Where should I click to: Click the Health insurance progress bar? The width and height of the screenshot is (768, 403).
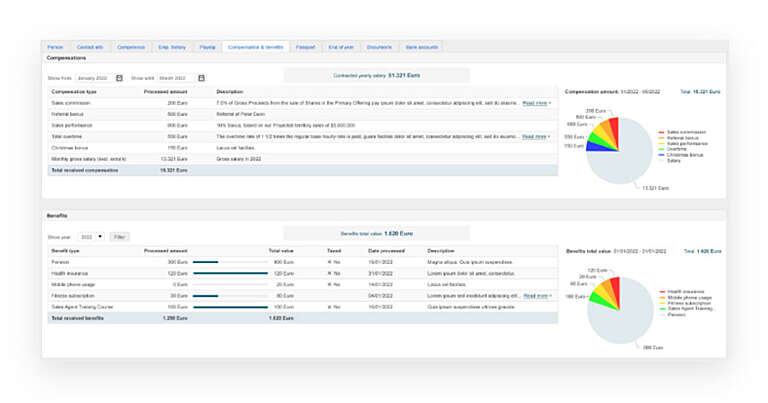tap(230, 273)
